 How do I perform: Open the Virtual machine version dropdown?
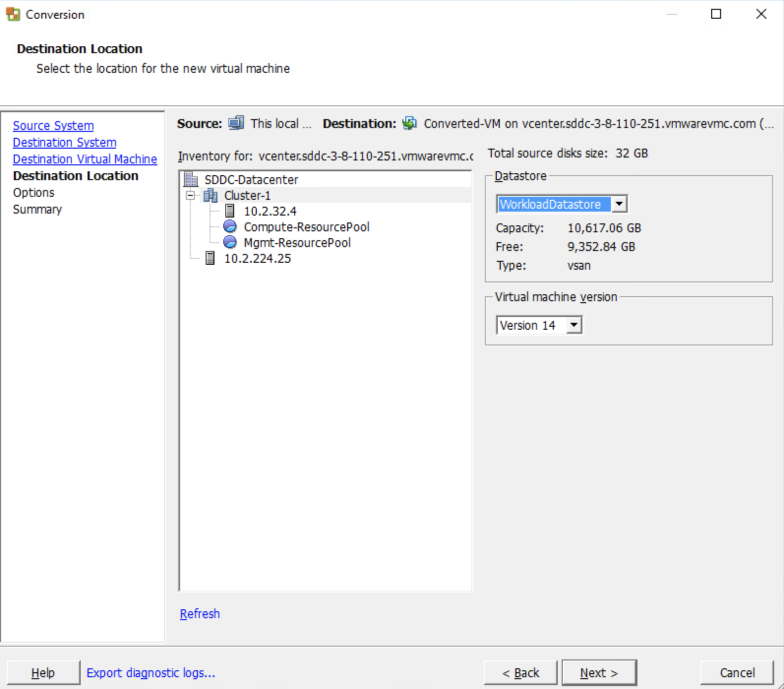click(574, 325)
